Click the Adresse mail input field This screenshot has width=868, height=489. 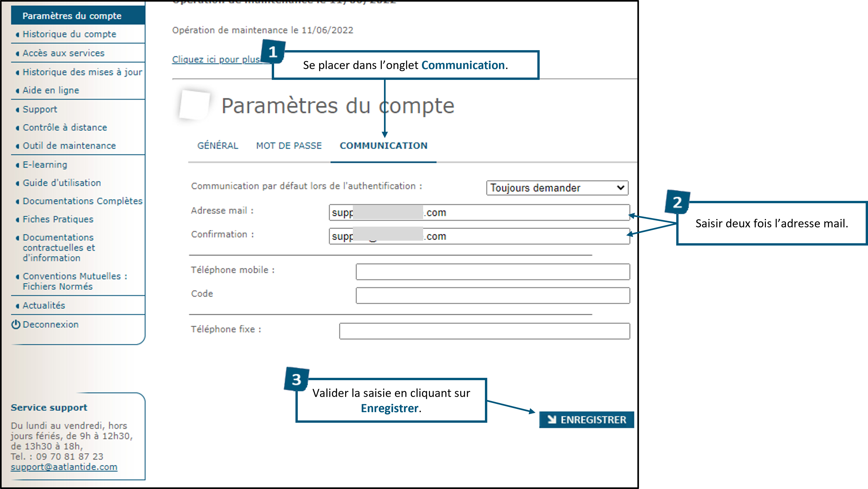[x=479, y=212]
